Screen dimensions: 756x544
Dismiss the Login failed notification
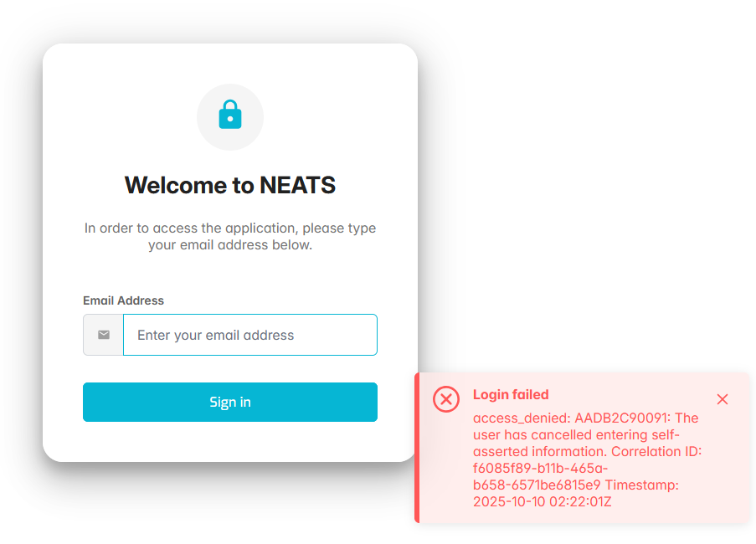[x=723, y=399]
